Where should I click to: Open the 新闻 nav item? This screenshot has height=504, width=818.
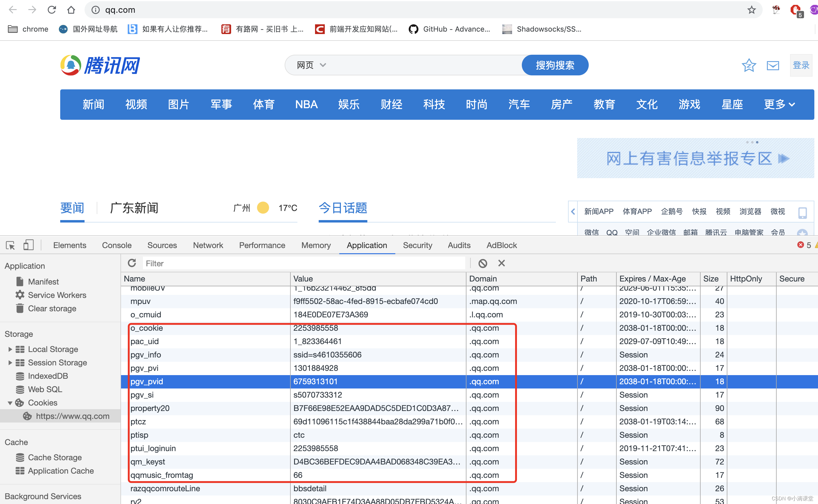[93, 104]
